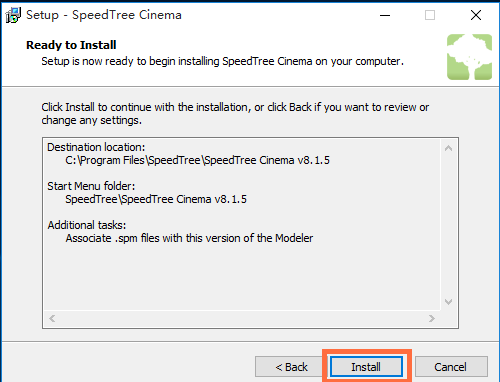The height and width of the screenshot is (382, 500).
Task: Click the Install button to begin installation
Action: 366,367
